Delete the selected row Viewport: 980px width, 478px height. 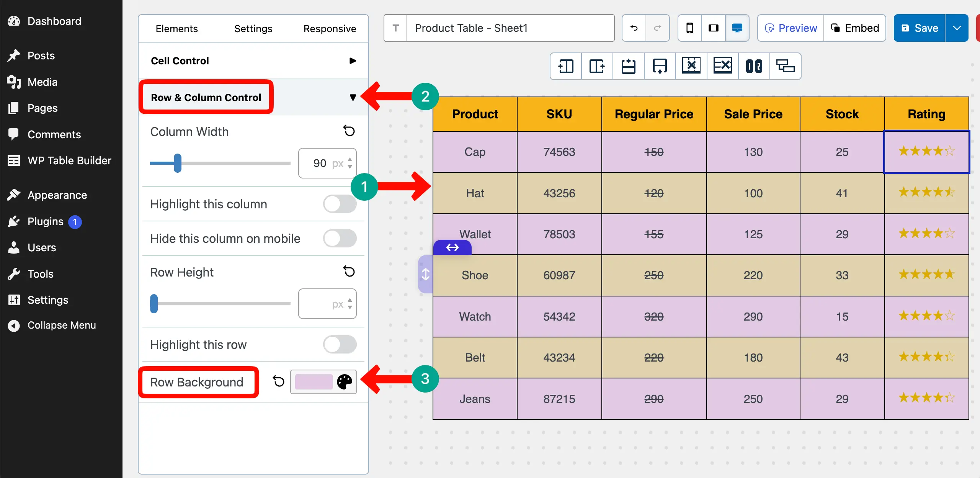click(x=722, y=66)
